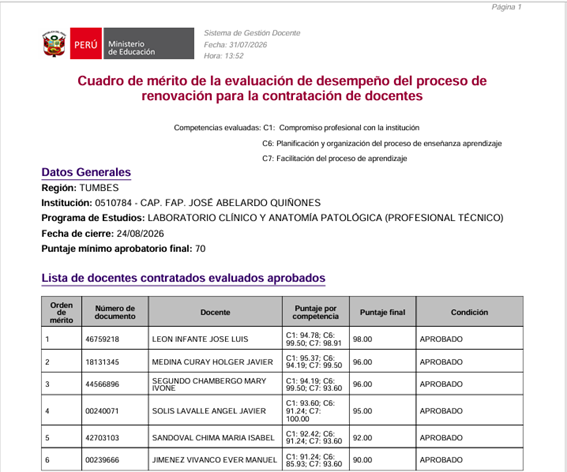This screenshot has width=567, height=472.
Task: Click the Puntaje final column header
Action: coord(383,312)
